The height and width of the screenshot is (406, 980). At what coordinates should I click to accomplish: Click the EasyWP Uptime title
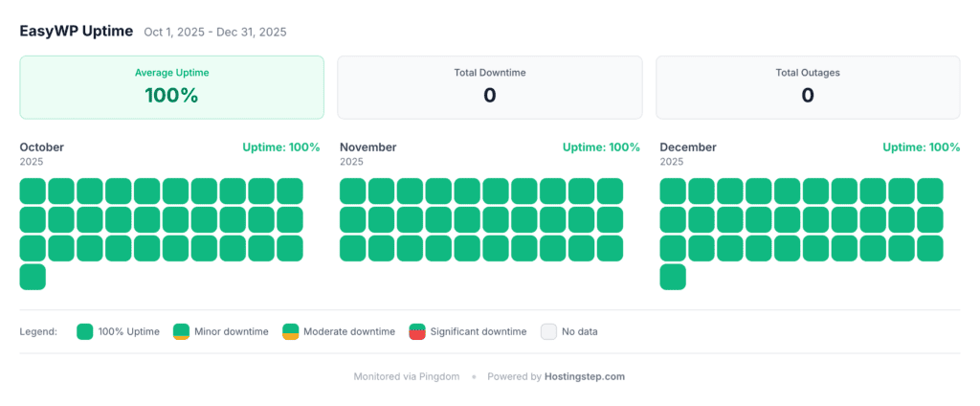pyautogui.click(x=77, y=31)
